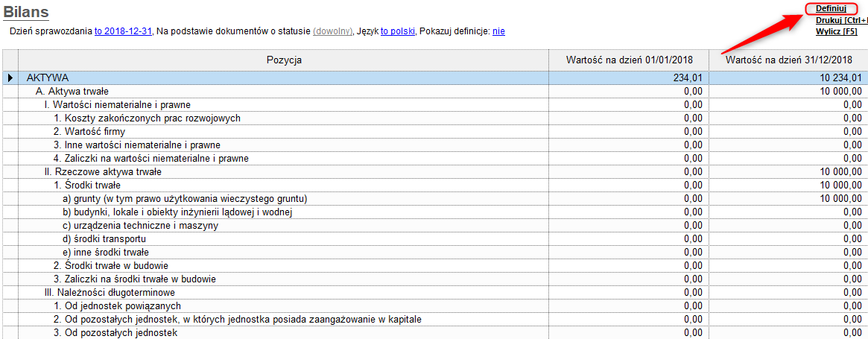Select '2. Środki trwałe w budowie' row

(x=110, y=266)
